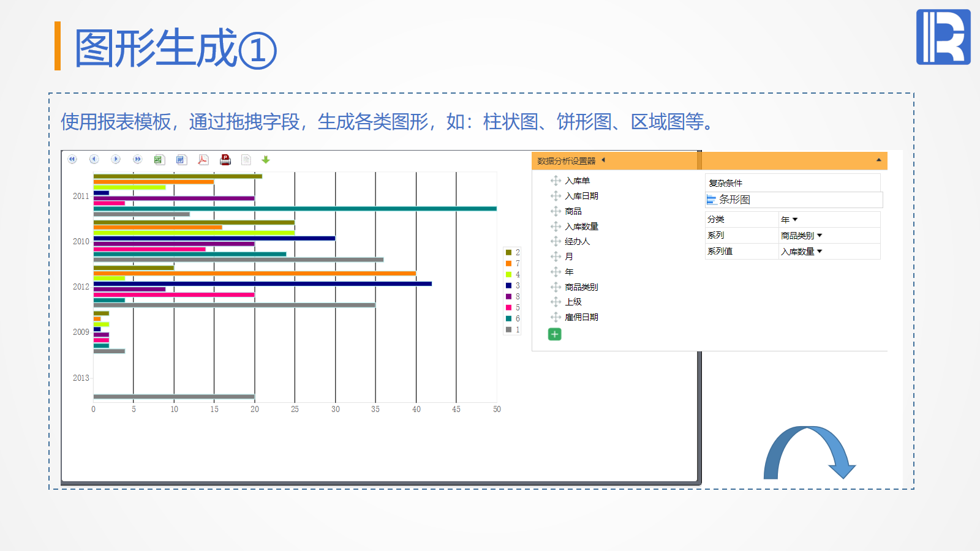980x551 pixels.
Task: Jump to the last report page
Action: pyautogui.click(x=137, y=159)
